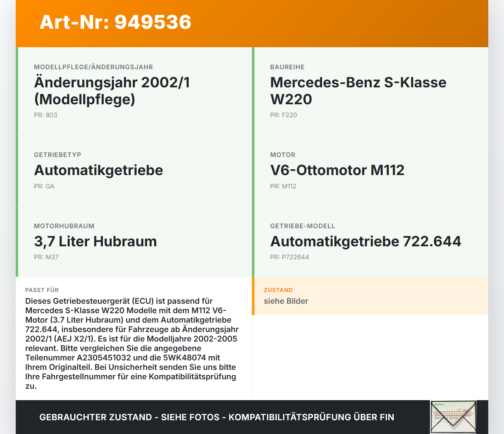Select the article number 949536 heading
The image size is (504, 434).
click(x=115, y=22)
